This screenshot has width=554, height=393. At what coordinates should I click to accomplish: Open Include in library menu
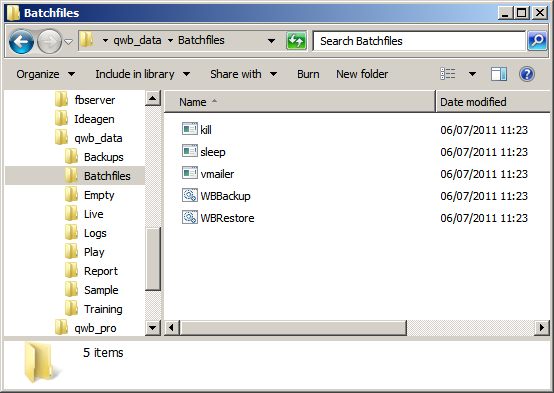point(142,74)
